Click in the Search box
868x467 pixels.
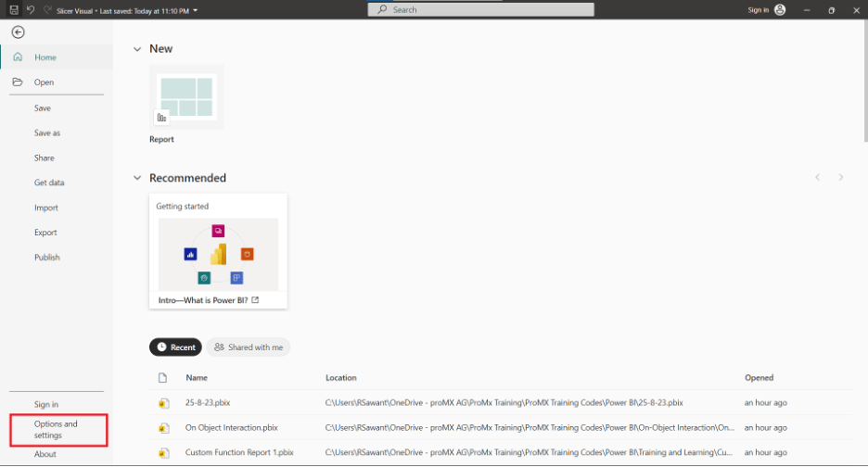(480, 9)
